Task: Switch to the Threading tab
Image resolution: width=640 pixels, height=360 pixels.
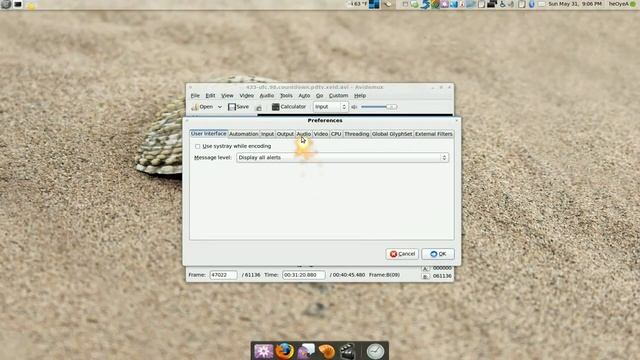Action: pos(356,134)
